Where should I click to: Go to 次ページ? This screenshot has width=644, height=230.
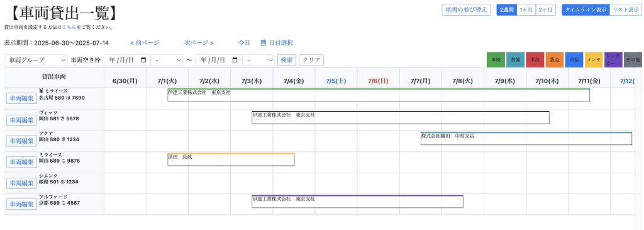point(199,43)
